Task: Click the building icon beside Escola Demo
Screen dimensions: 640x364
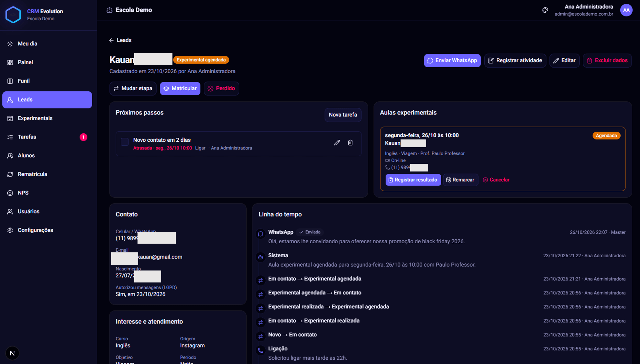Action: (x=110, y=10)
